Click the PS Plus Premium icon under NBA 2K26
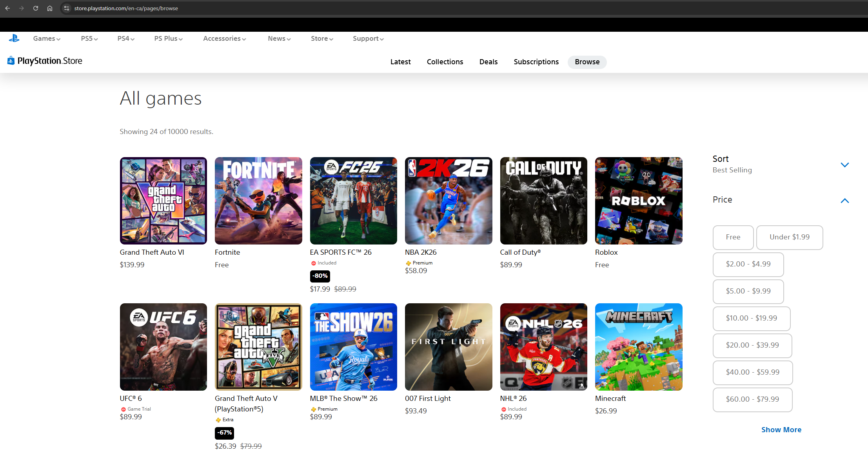Viewport: 868px width, 451px height. [408, 263]
